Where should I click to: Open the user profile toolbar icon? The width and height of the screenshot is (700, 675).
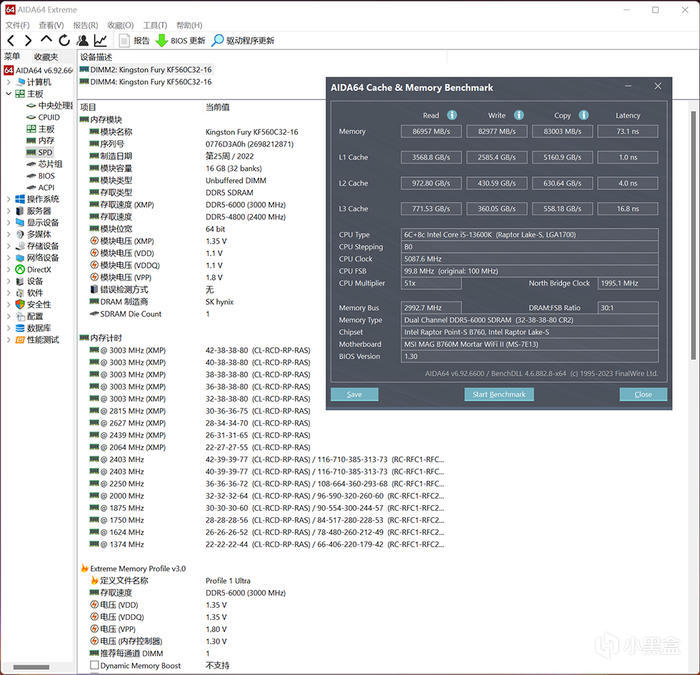(x=83, y=41)
